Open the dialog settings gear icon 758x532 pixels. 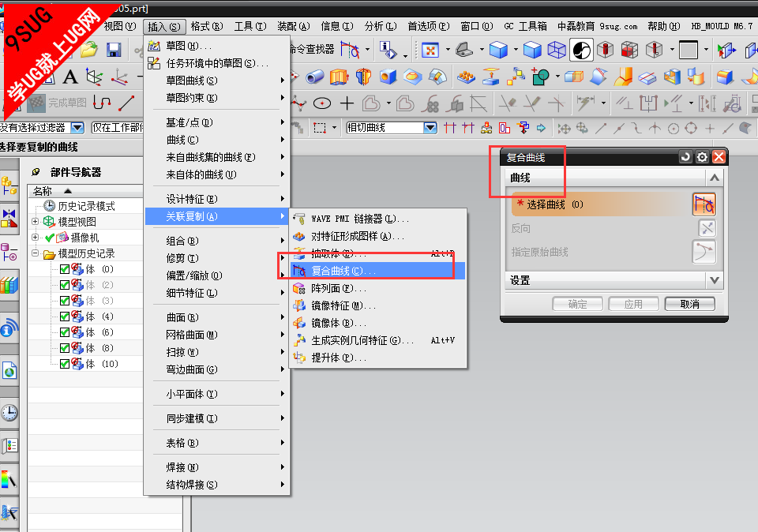[x=702, y=157]
